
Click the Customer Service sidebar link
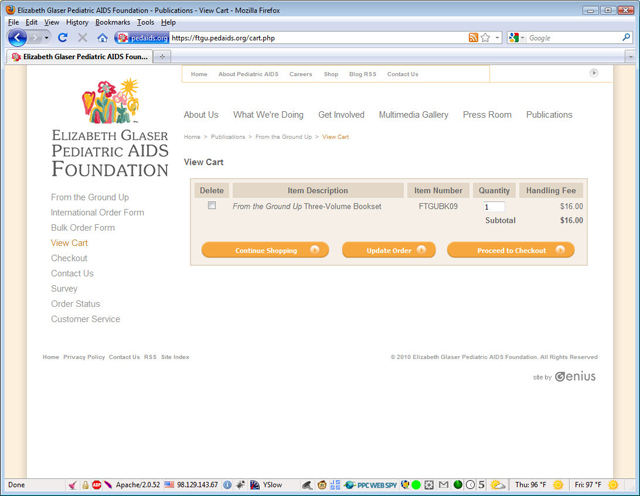click(x=85, y=319)
